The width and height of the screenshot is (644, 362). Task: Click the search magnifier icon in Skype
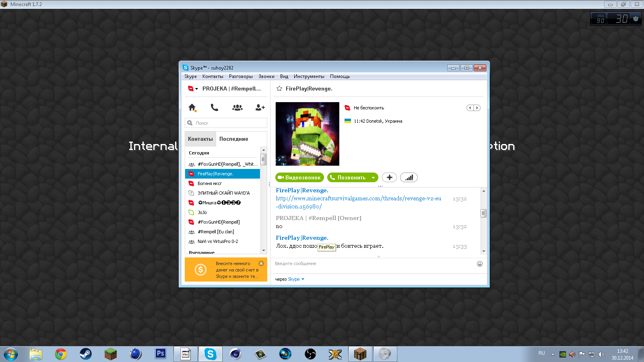pos(190,123)
